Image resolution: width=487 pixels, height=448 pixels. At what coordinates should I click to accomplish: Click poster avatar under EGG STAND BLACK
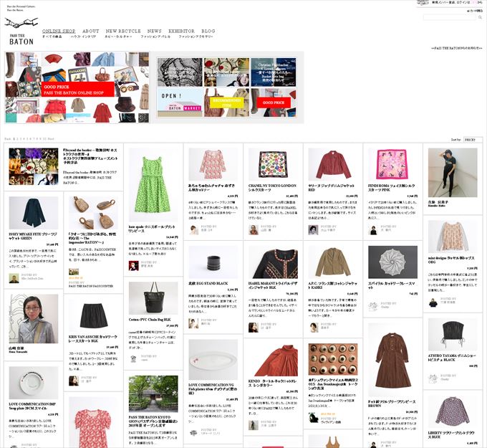click(193, 323)
